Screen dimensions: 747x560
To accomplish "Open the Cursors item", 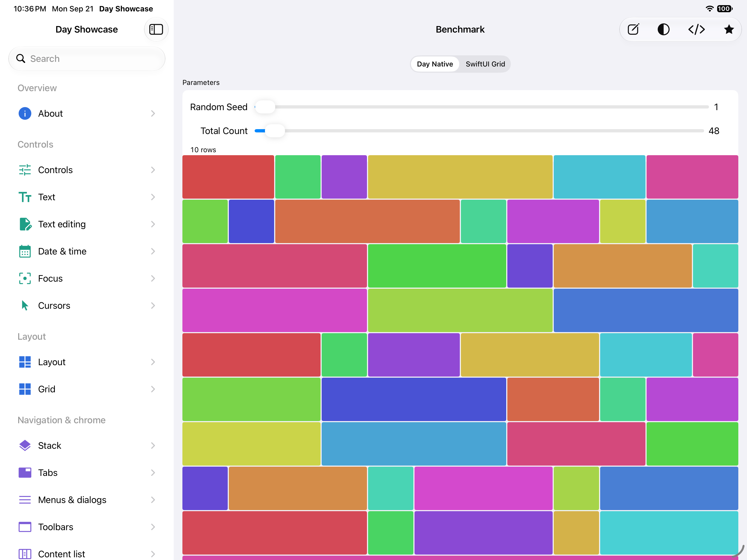I will 87,306.
